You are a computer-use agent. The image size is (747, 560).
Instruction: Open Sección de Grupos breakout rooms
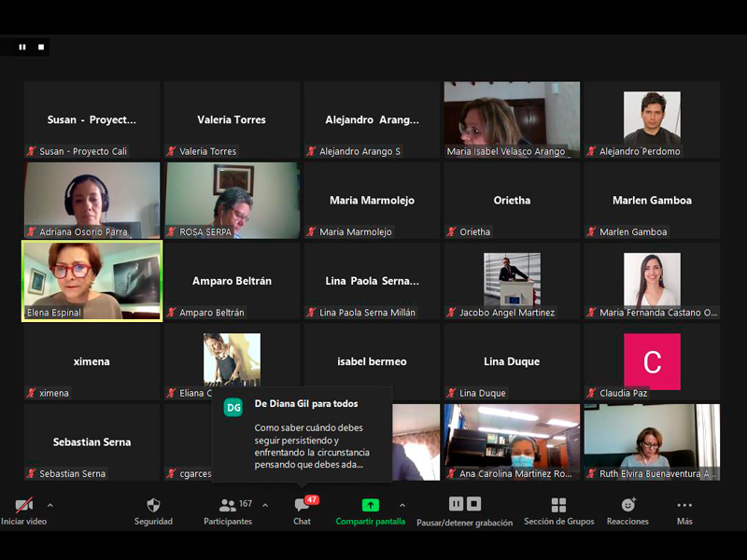[558, 505]
